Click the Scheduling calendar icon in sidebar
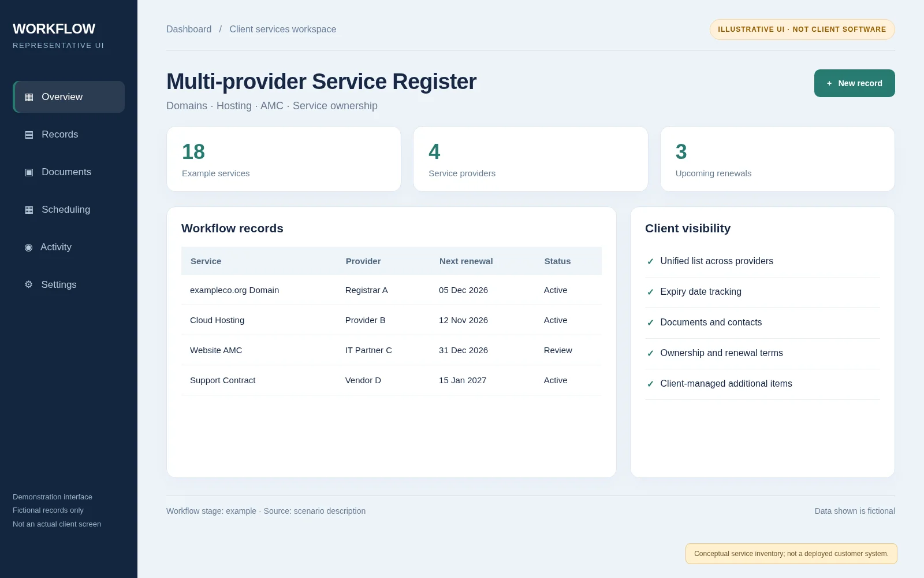 coord(29,210)
